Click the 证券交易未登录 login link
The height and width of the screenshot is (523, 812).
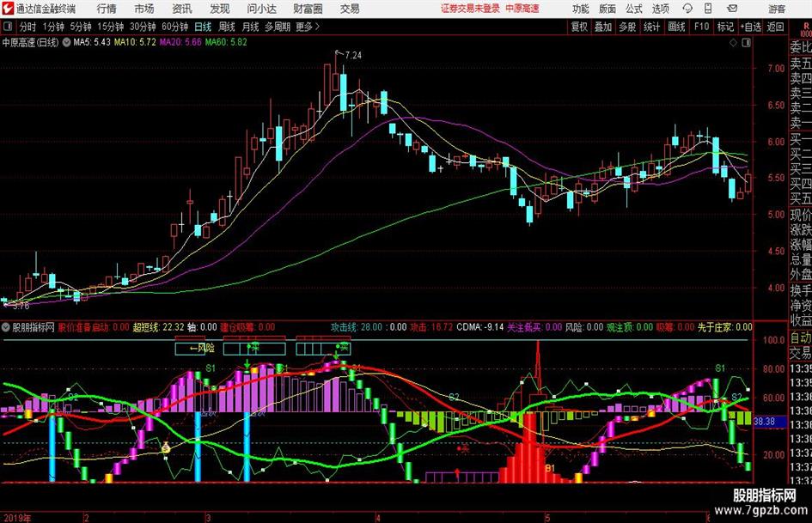[470, 9]
